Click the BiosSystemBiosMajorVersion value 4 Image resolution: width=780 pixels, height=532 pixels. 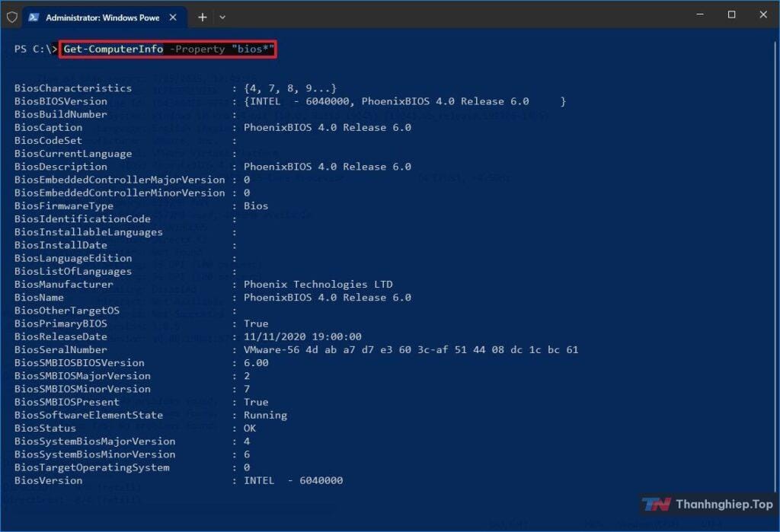click(247, 441)
